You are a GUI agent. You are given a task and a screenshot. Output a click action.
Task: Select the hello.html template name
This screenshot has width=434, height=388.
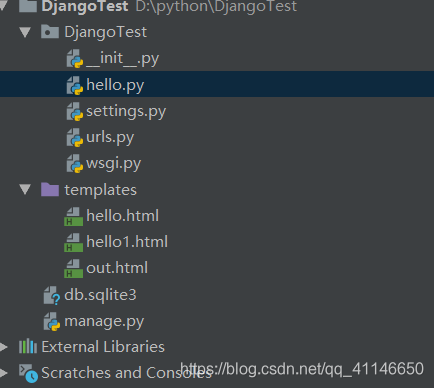coord(122,216)
